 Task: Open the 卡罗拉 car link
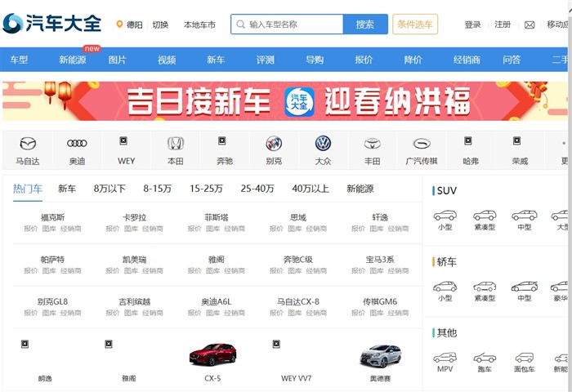point(134,217)
